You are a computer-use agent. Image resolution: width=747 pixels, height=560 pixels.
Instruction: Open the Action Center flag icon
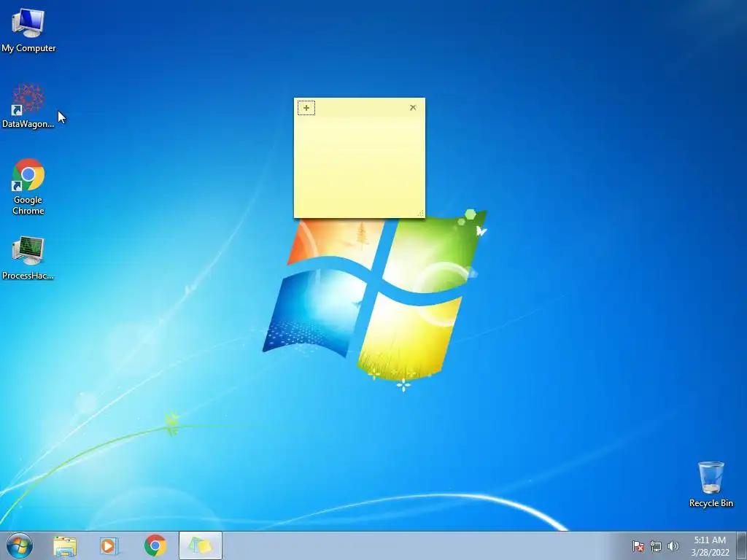[x=638, y=546]
